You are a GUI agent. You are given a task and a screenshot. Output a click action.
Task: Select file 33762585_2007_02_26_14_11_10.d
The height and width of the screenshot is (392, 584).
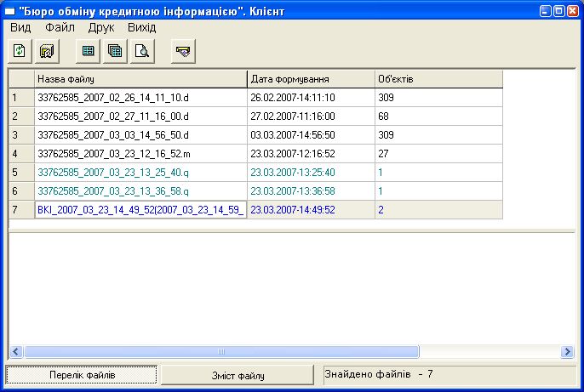click(x=140, y=98)
